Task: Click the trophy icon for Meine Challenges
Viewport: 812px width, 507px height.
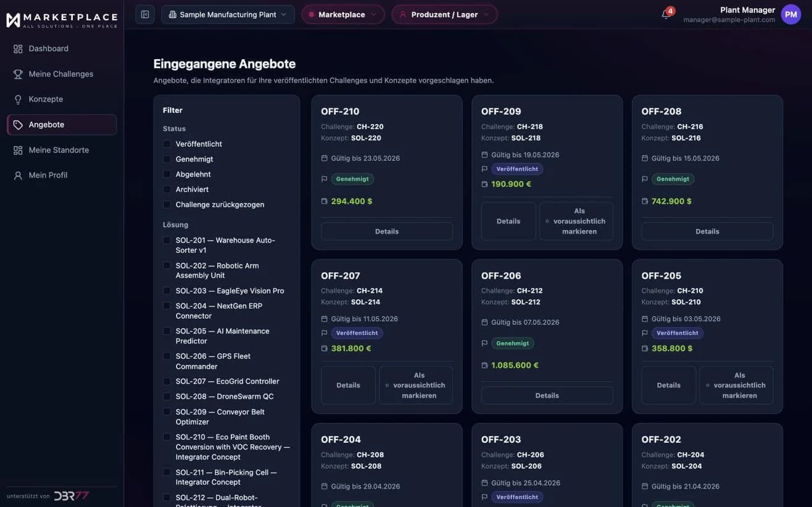Action: [18, 74]
